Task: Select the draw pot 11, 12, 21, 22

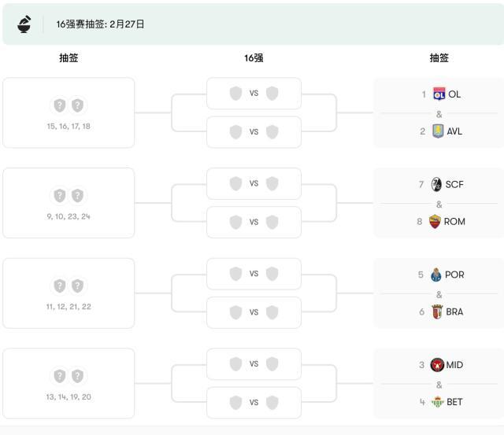Action: 69,293
